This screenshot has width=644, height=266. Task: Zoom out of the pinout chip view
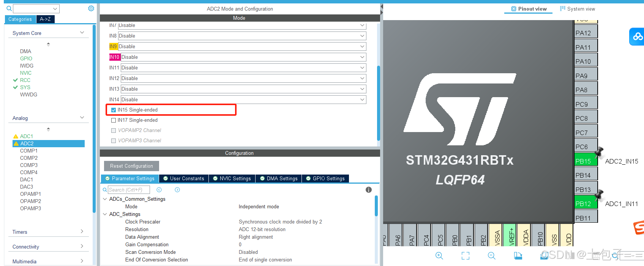pos(492,256)
